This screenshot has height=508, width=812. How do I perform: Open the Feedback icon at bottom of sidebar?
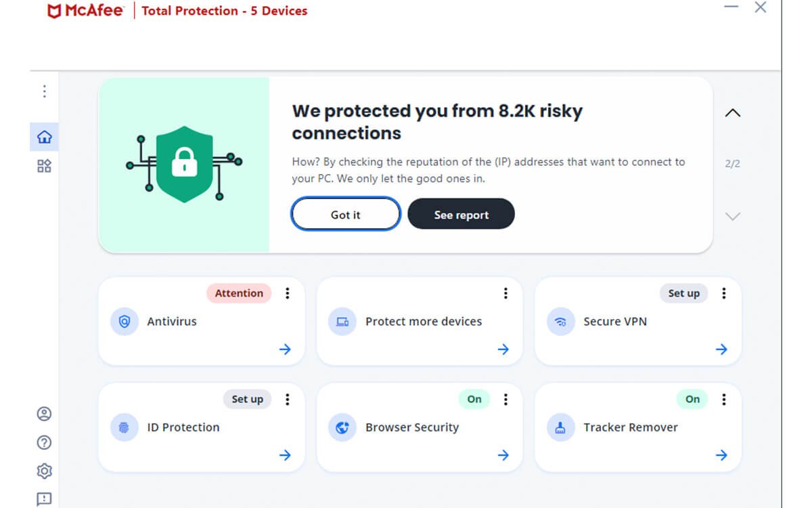click(44, 499)
